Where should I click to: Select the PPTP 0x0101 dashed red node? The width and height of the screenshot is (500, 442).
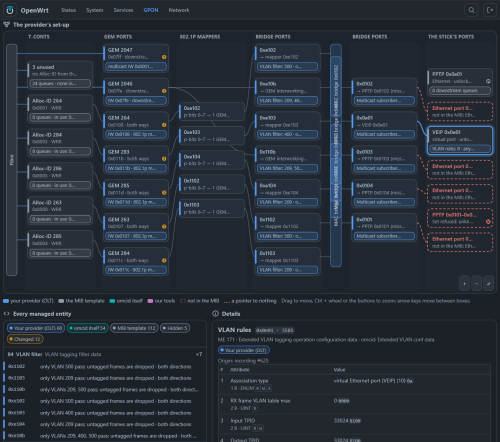click(460, 218)
